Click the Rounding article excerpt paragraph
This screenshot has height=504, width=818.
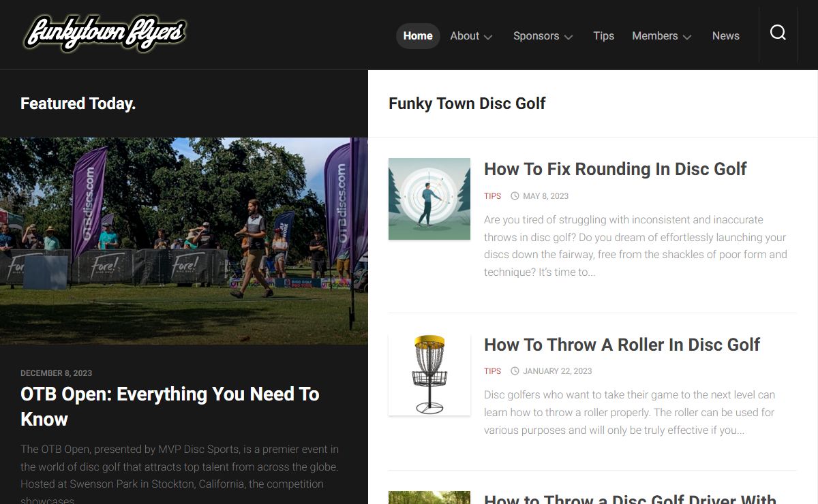coord(635,246)
